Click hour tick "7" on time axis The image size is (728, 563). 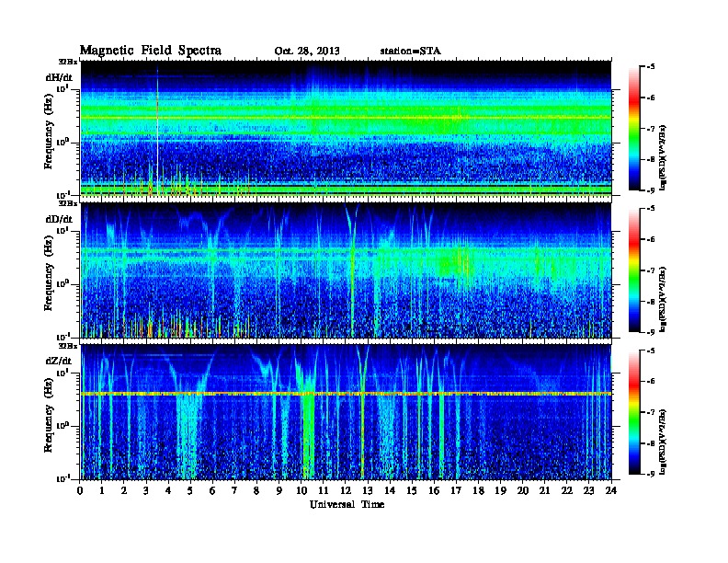(x=234, y=491)
